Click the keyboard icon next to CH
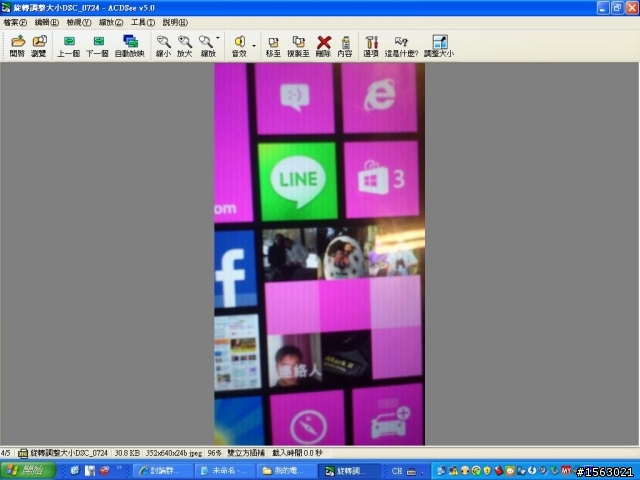This screenshot has width=640, height=480. coord(411,471)
